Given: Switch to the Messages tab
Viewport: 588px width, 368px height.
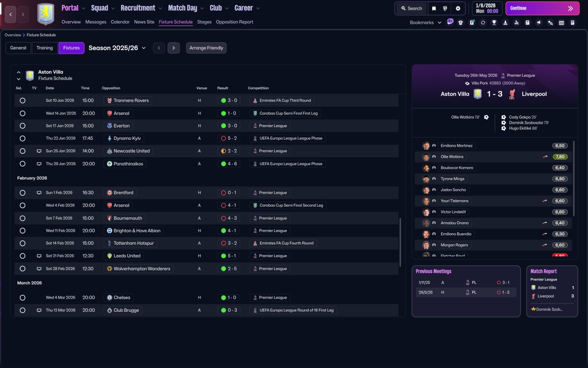Looking at the screenshot, I should pos(96,22).
